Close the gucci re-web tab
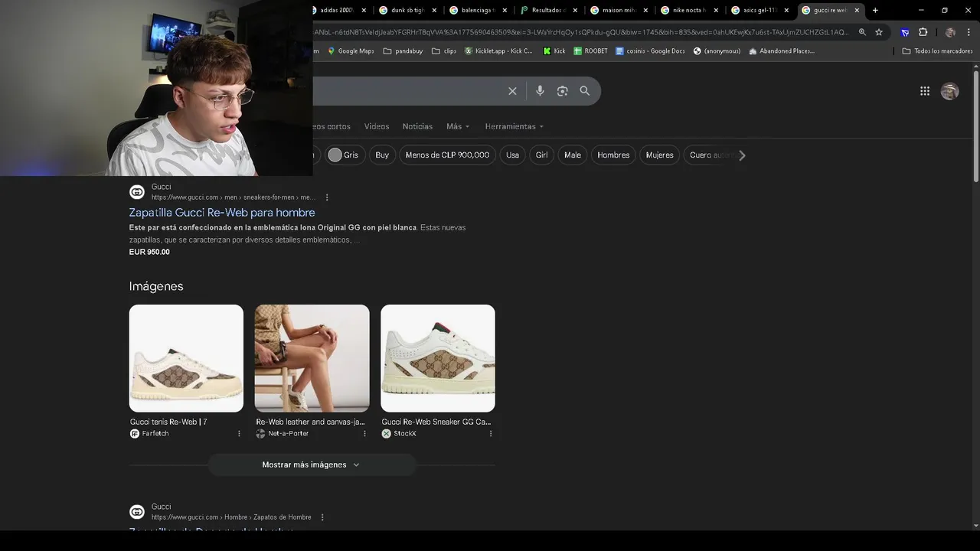Screen dimensions: 980x551 (857, 10)
